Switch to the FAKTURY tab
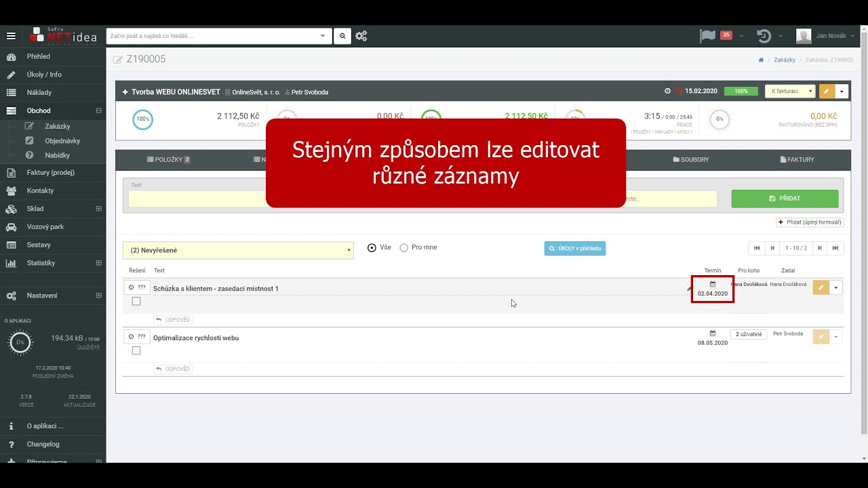 796,160
